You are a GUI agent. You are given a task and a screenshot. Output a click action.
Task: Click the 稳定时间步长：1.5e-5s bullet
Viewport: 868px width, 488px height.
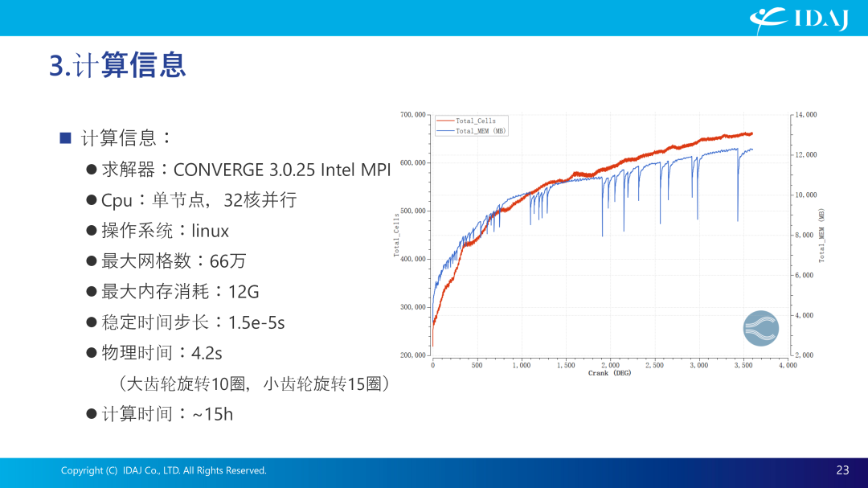tap(193, 322)
